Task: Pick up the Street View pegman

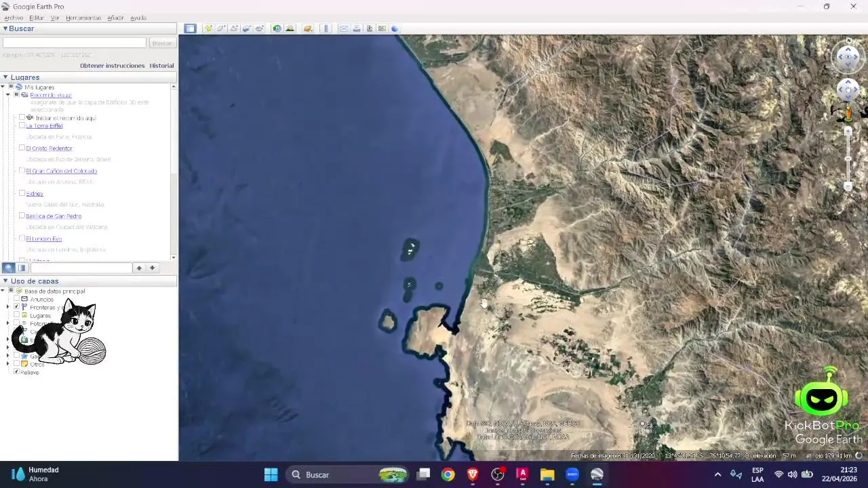Action: [848, 113]
